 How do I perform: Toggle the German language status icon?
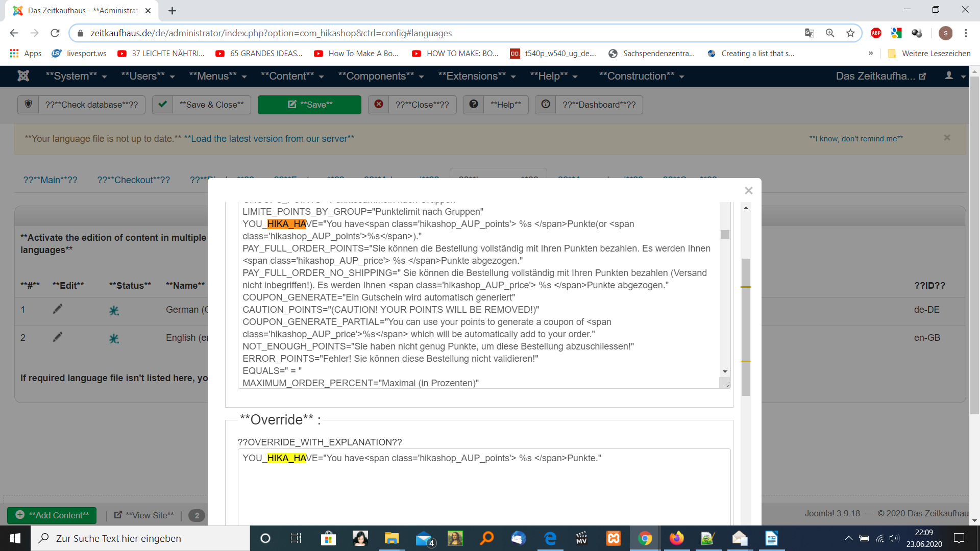[114, 310]
